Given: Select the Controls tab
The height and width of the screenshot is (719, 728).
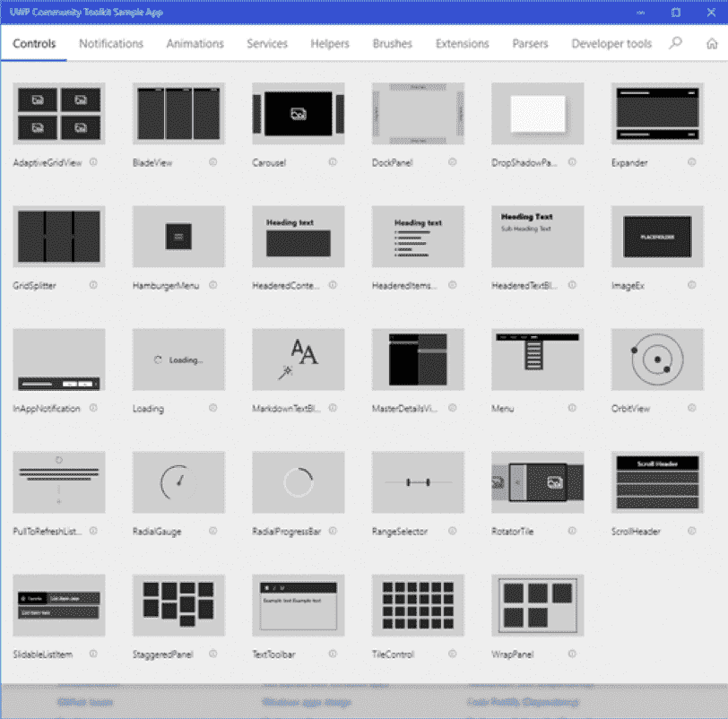Looking at the screenshot, I should (x=34, y=44).
